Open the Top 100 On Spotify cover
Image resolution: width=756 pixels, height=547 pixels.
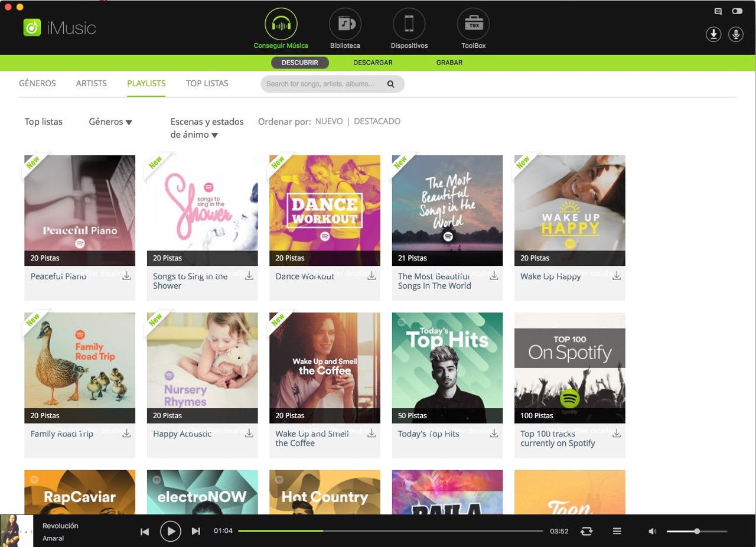(570, 368)
